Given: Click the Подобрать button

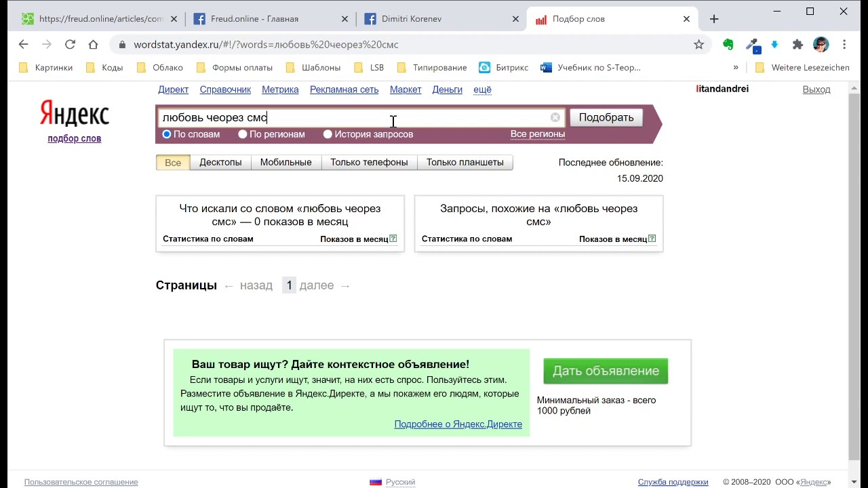Looking at the screenshot, I should coord(606,117).
